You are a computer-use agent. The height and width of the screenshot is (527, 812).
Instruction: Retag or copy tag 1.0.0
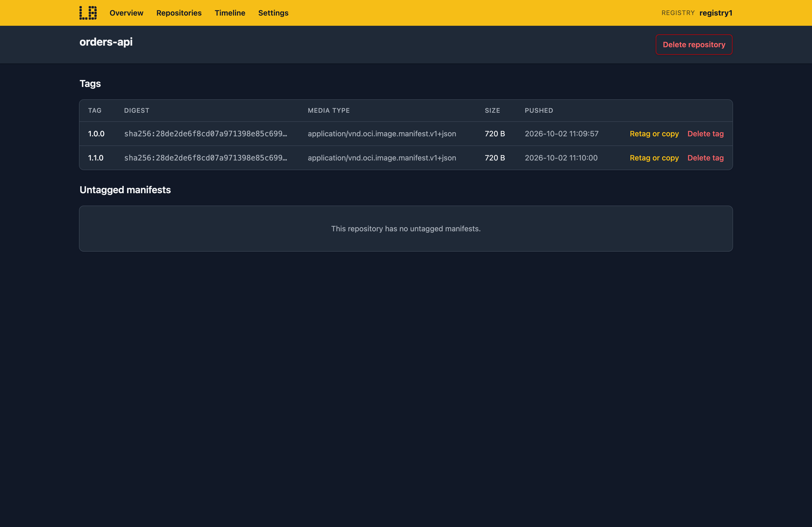654,134
